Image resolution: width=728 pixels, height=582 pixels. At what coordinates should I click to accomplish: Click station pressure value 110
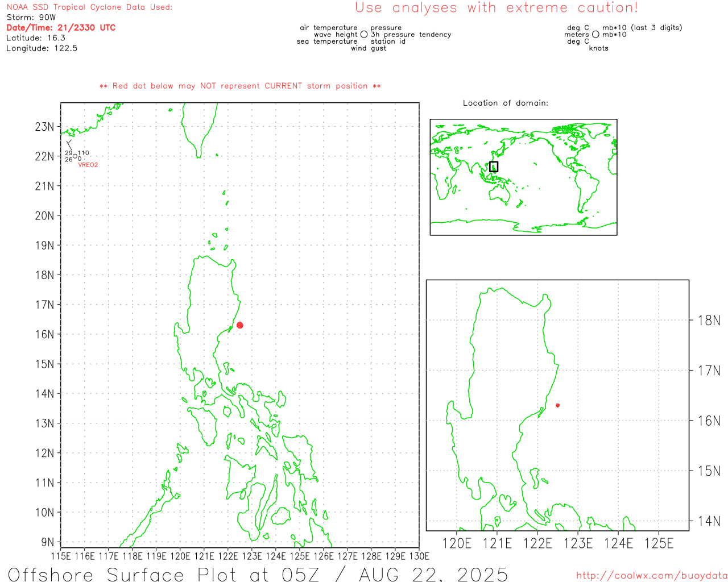coord(84,153)
